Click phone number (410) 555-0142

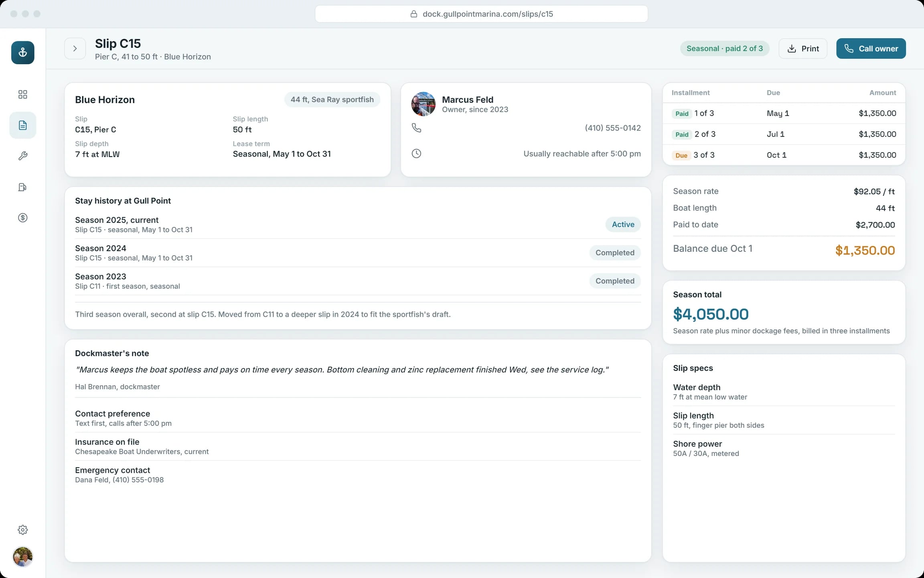613,128
